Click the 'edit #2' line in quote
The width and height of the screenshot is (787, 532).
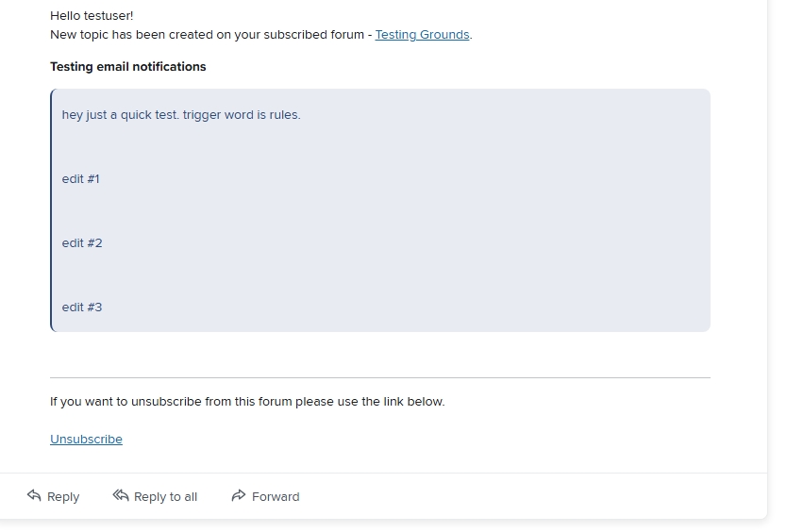(x=82, y=243)
